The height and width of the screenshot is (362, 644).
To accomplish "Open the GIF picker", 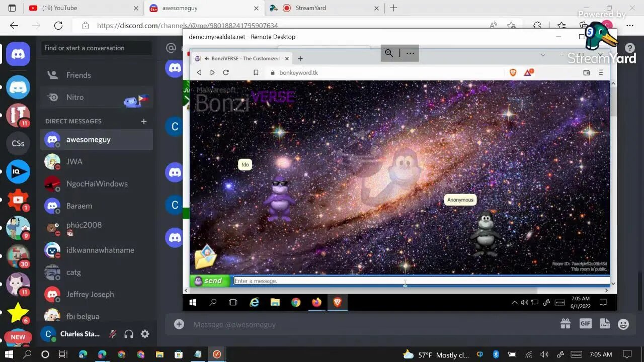I will click(585, 324).
